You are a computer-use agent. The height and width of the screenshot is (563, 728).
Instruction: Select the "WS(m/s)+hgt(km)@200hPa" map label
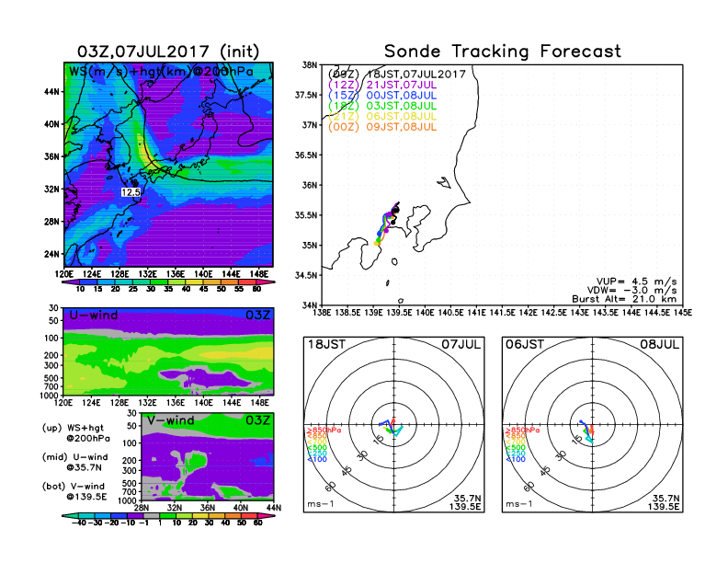pyautogui.click(x=161, y=72)
